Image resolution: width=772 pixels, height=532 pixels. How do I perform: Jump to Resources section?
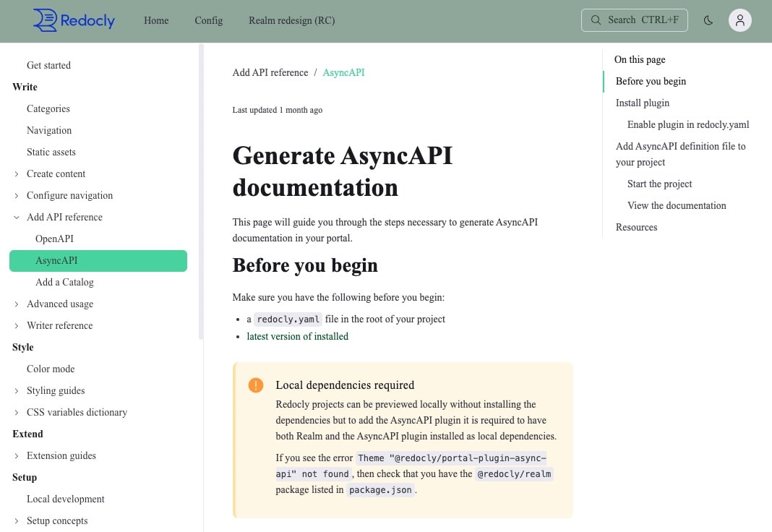pos(637,228)
